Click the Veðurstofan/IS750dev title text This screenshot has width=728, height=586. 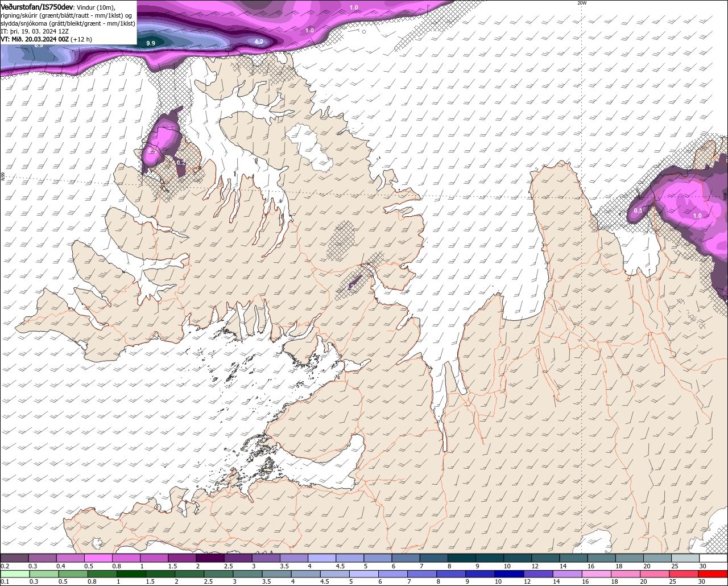(x=37, y=7)
